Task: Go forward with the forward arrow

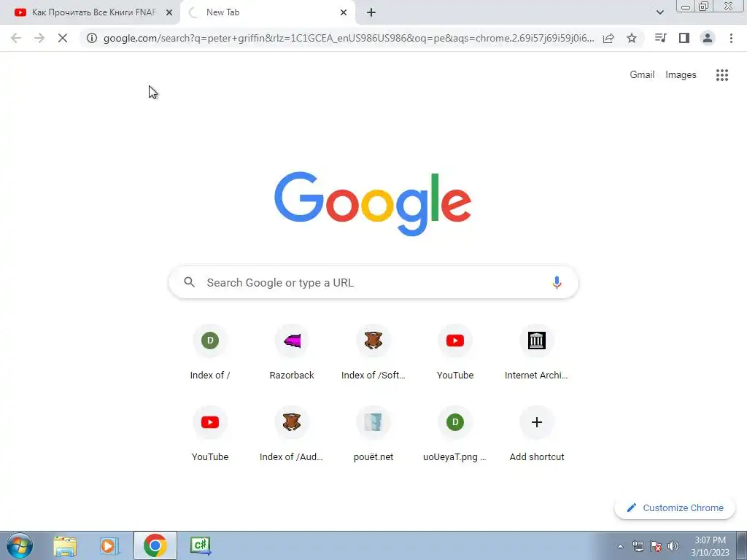Action: (x=39, y=38)
